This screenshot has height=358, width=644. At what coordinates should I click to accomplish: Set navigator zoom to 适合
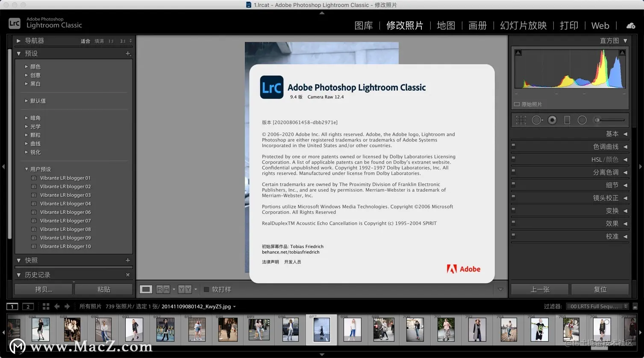[85, 41]
